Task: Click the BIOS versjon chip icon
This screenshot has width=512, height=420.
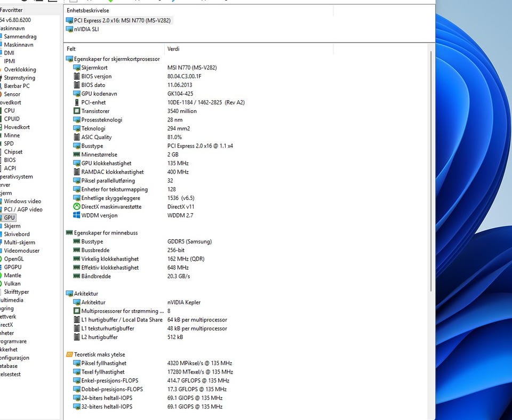Action: pos(77,76)
